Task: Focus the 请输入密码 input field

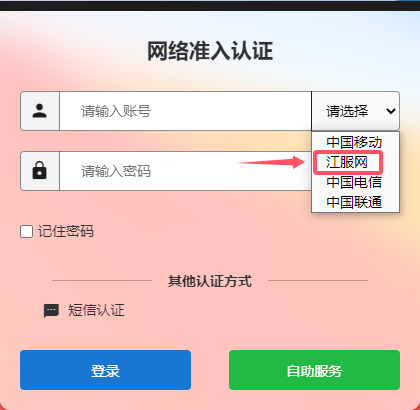Action: [185, 171]
